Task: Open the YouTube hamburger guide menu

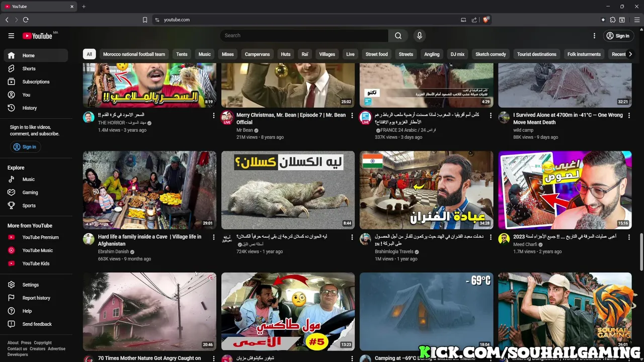Action: (11, 36)
